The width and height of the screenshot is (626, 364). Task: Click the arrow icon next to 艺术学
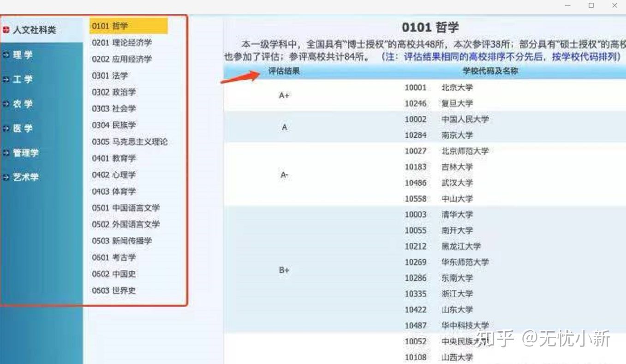pos(6,177)
